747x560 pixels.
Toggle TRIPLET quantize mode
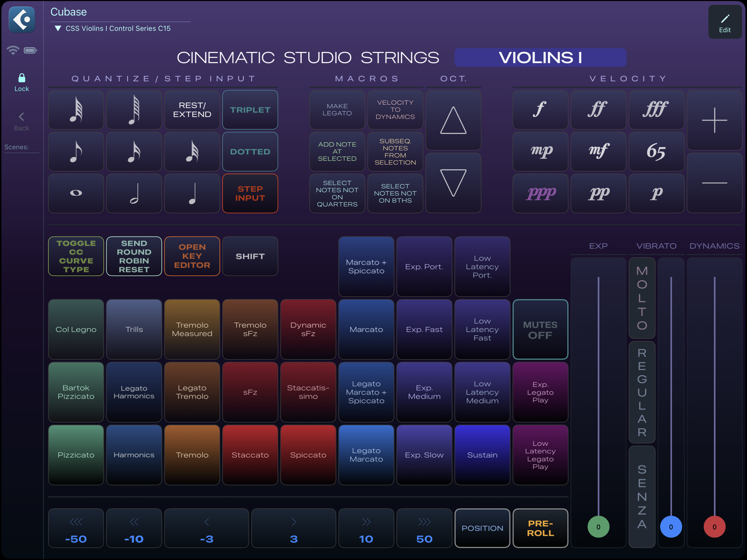250,110
